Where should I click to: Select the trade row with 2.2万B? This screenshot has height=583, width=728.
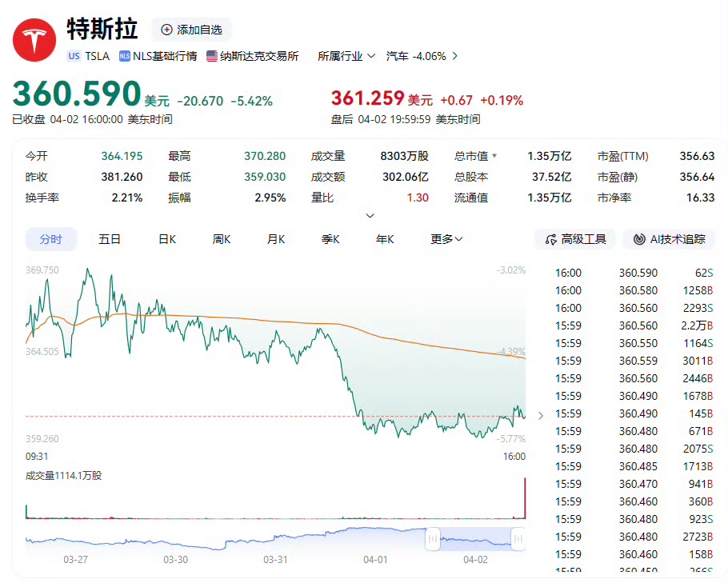pos(634,325)
